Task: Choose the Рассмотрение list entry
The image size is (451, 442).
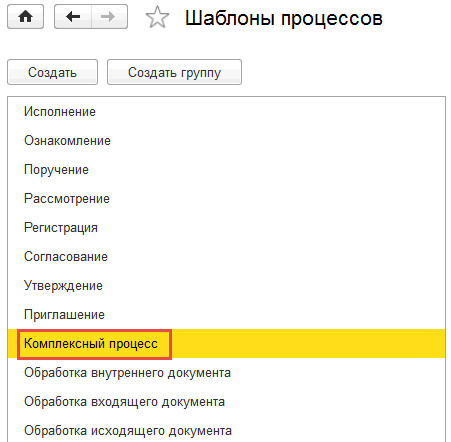Action: point(226,199)
